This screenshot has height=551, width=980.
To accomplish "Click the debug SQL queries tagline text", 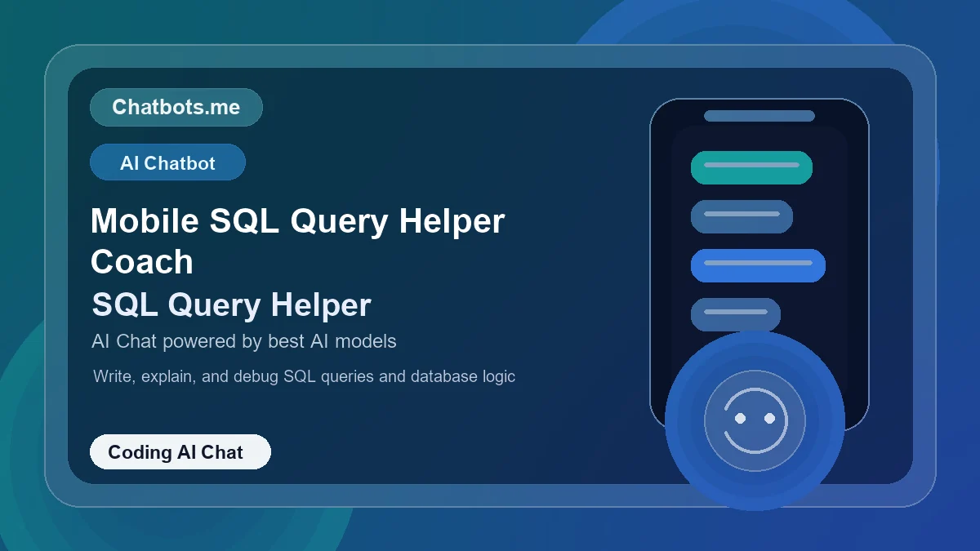I will pos(303,376).
